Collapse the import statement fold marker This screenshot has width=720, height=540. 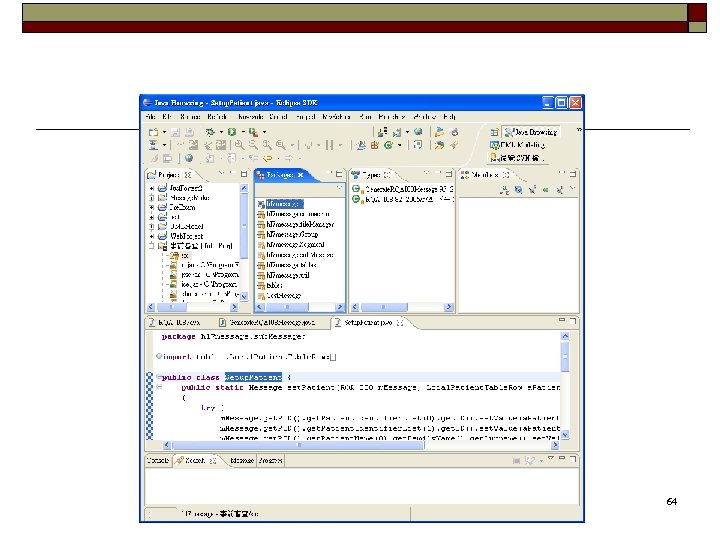158,356
